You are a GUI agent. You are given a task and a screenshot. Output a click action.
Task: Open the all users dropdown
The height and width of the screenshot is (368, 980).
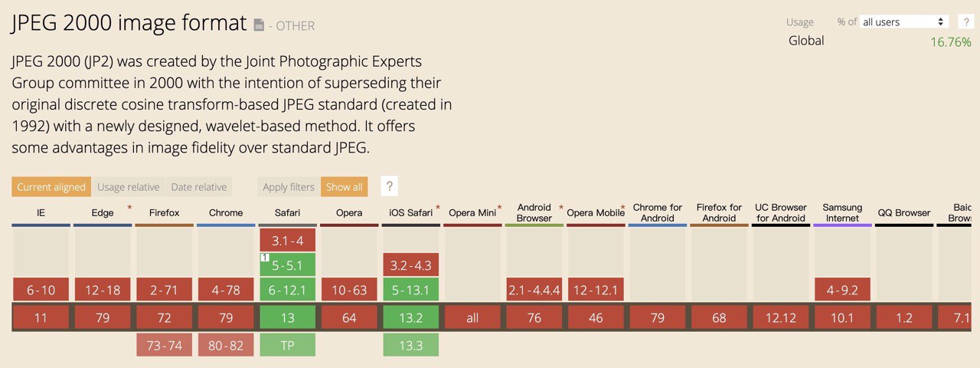tap(903, 22)
